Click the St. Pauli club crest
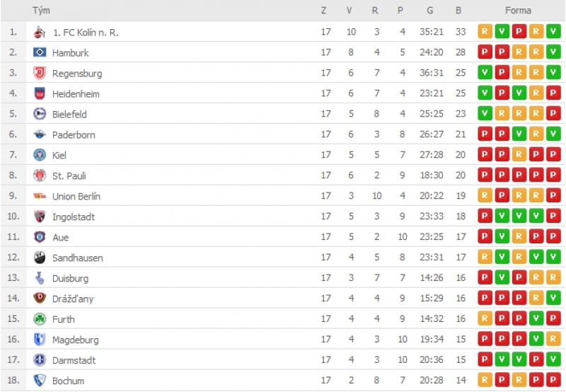Screen dimensions: 566x392 40,175
